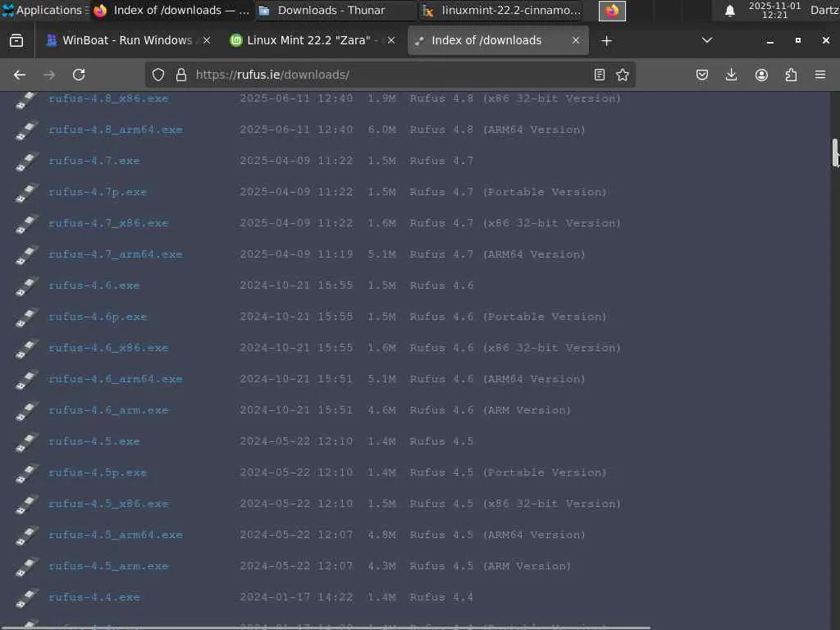The width and height of the screenshot is (840, 630).
Task: Click the vertical page scrollbar thumb
Action: tap(834, 153)
